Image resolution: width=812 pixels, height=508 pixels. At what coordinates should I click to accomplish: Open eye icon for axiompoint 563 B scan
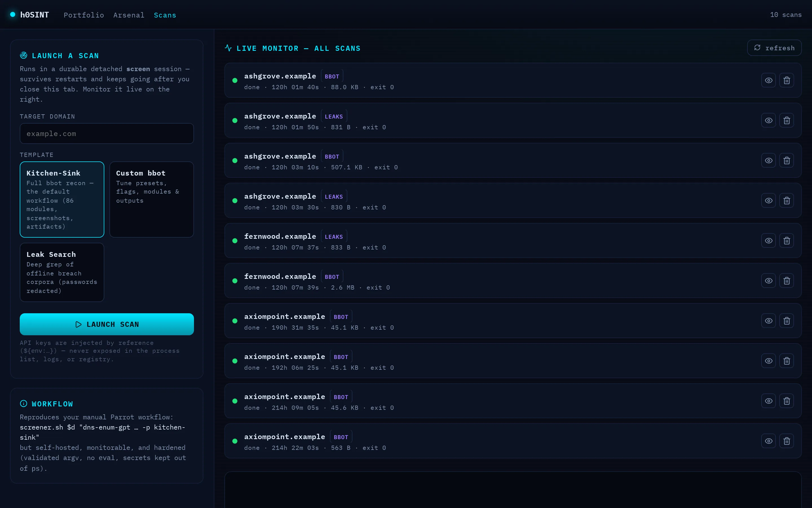point(768,441)
